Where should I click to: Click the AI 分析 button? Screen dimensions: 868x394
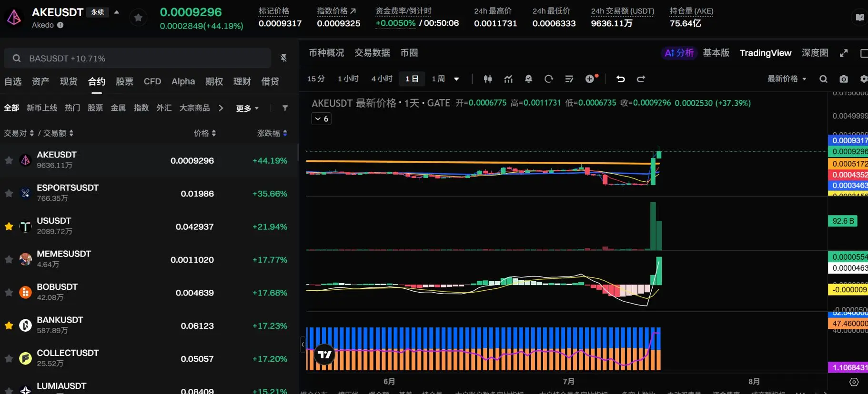679,53
